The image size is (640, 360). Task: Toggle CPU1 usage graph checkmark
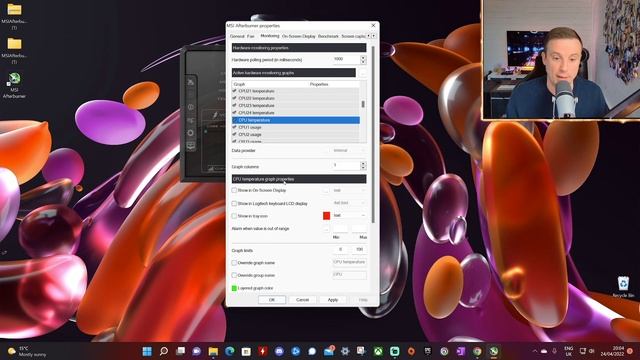coord(234,127)
